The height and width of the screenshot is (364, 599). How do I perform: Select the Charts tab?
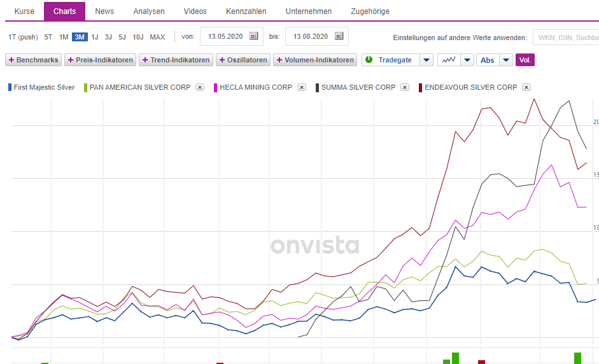point(64,11)
